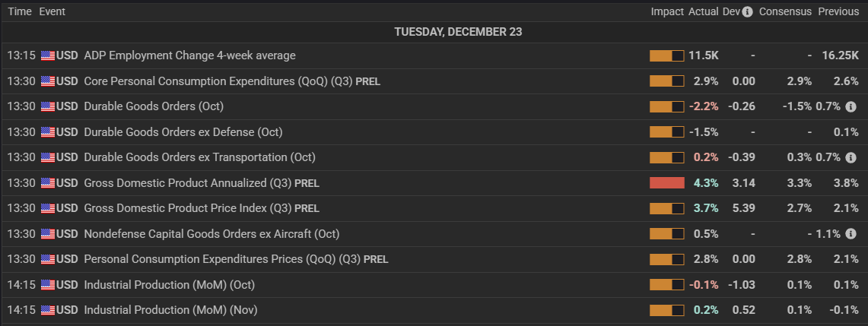Screen dimensions: 868x326
Task: Click the Consensus column header
Action: click(x=785, y=12)
